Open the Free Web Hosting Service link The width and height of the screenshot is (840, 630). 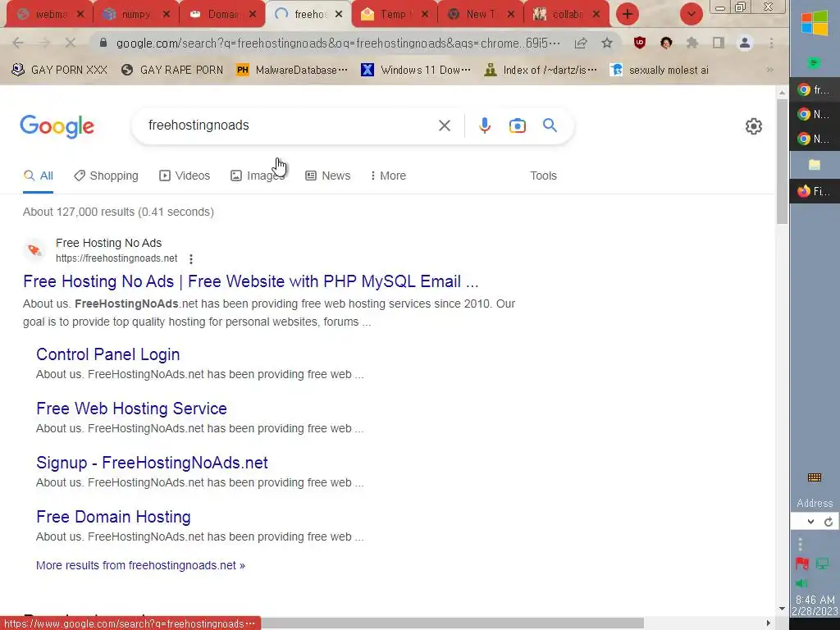pos(131,409)
